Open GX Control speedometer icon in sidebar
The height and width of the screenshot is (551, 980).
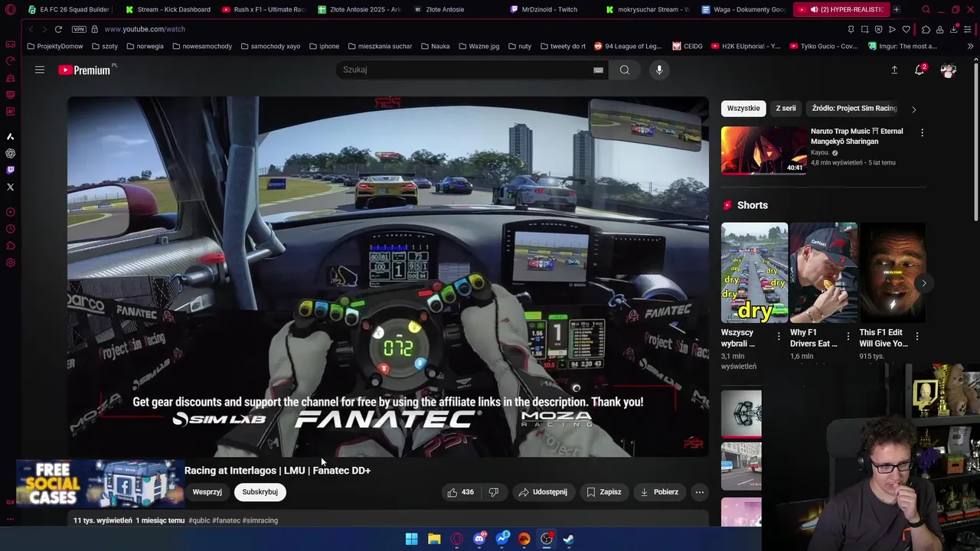click(x=10, y=60)
